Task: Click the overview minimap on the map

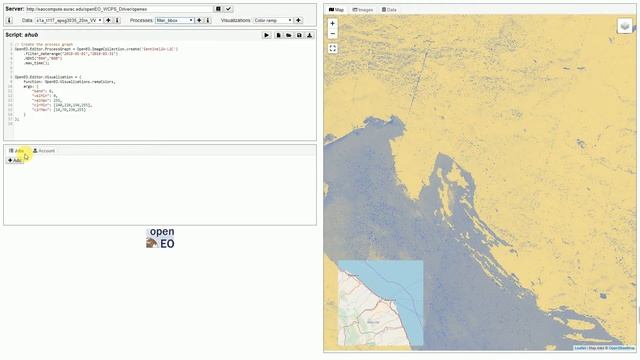Action: pos(381,303)
